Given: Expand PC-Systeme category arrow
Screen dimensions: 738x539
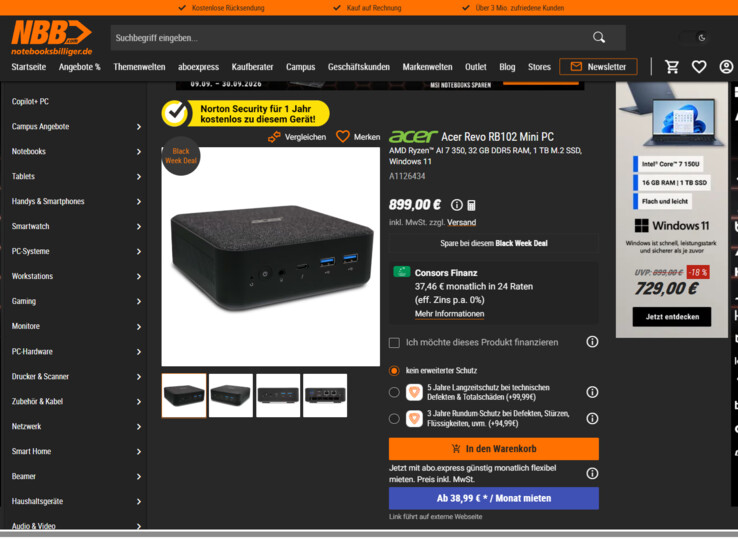Looking at the screenshot, I should coord(138,251).
